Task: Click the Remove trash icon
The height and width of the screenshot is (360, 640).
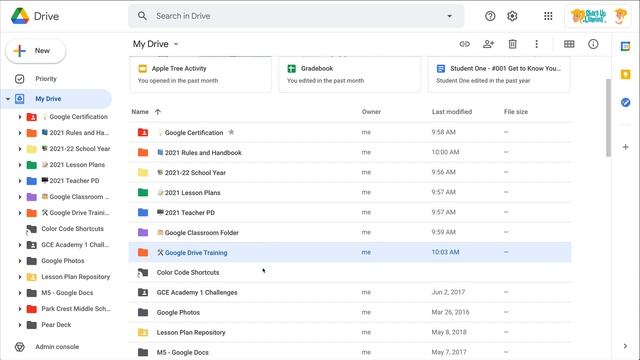Action: click(x=513, y=44)
